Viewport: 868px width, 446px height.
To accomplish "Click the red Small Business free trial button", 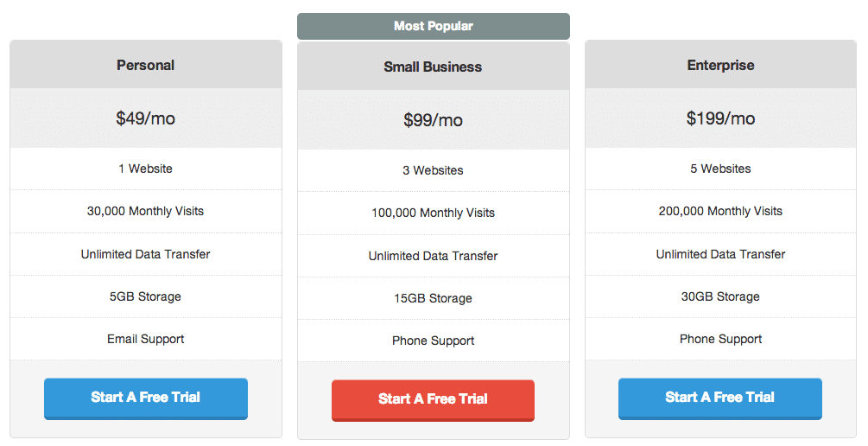I will coord(433,399).
